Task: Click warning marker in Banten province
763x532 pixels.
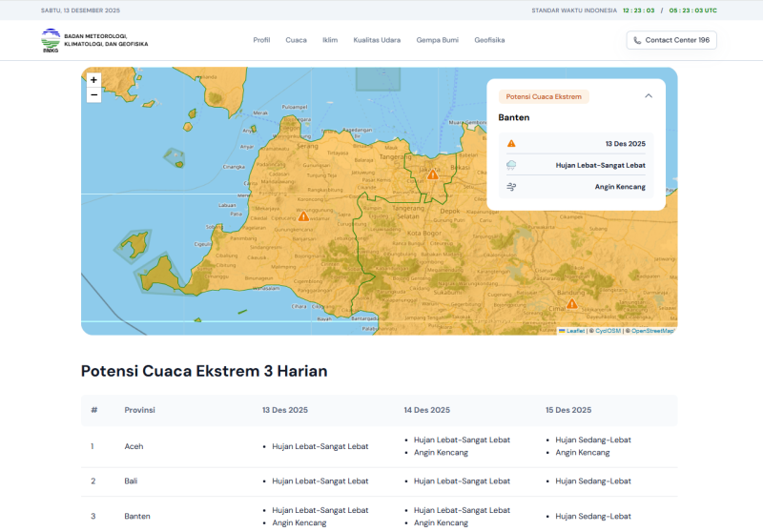Action: [303, 216]
